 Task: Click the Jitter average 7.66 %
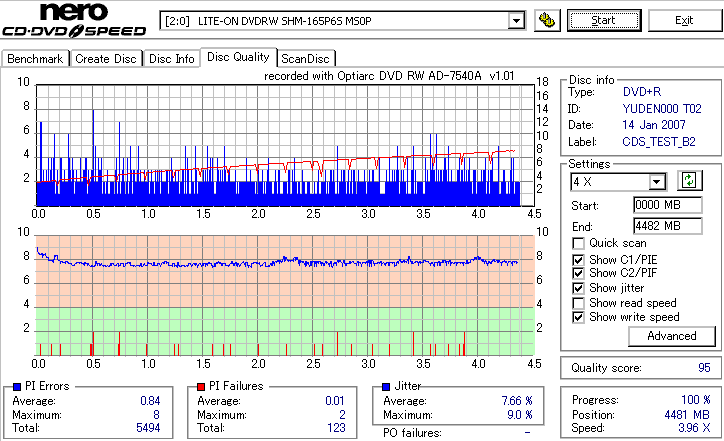tap(517, 401)
